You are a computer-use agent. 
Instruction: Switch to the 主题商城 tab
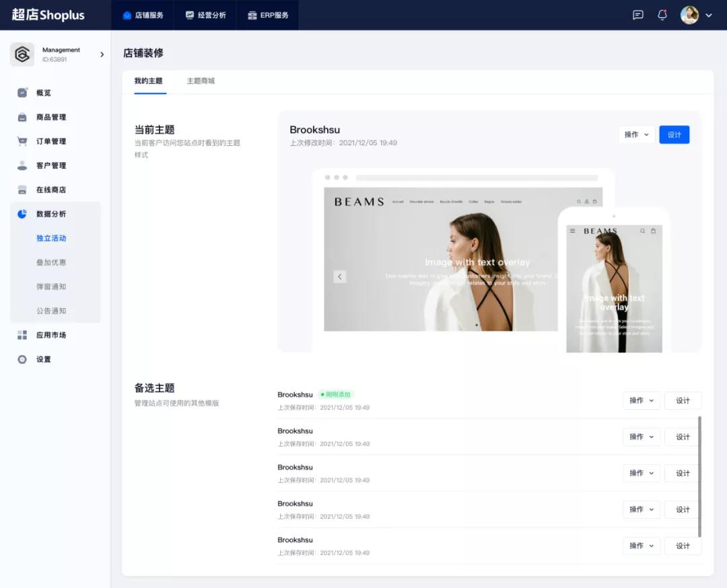pyautogui.click(x=201, y=81)
